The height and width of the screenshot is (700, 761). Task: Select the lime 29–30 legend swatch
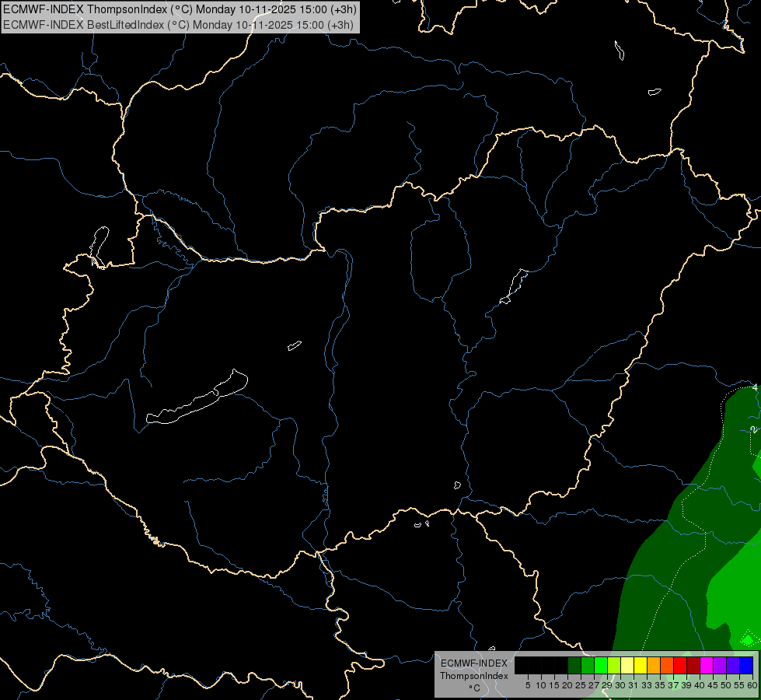click(x=614, y=665)
